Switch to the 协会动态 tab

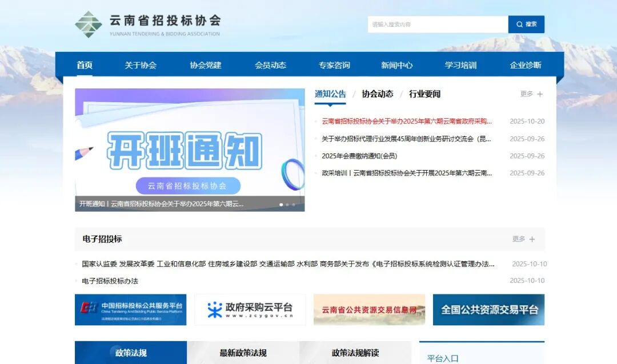click(x=377, y=94)
